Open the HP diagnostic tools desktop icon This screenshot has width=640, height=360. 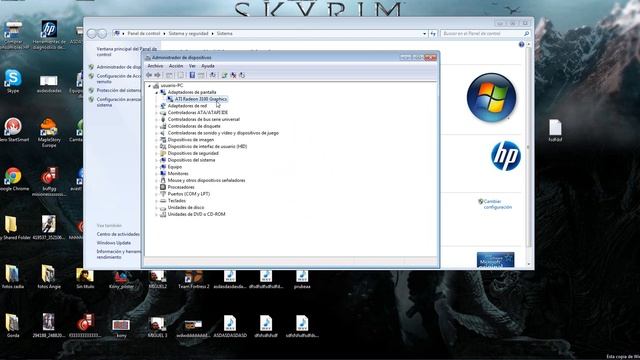pyautogui.click(x=49, y=35)
